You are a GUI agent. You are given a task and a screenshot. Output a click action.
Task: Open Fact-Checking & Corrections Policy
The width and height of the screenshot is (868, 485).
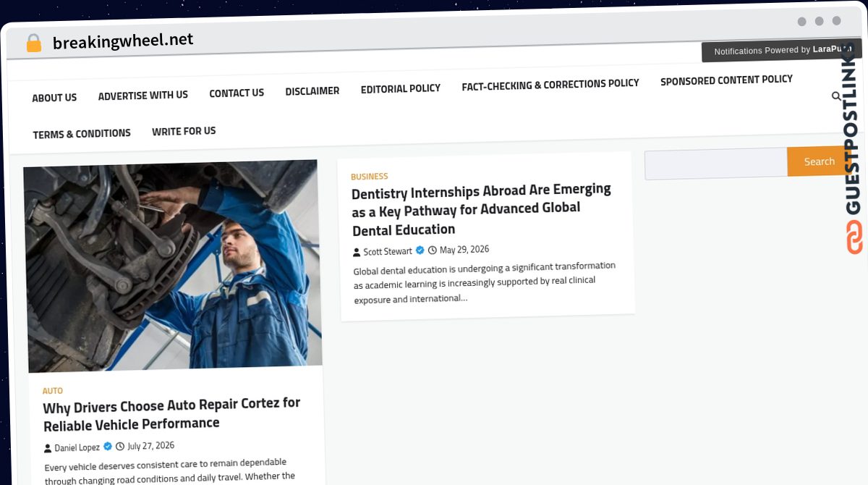coord(550,85)
